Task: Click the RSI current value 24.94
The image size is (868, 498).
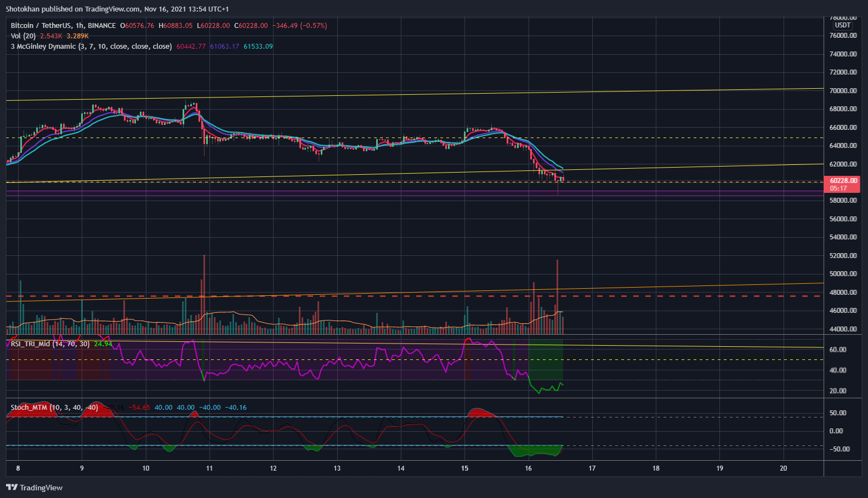Action: click(x=103, y=344)
